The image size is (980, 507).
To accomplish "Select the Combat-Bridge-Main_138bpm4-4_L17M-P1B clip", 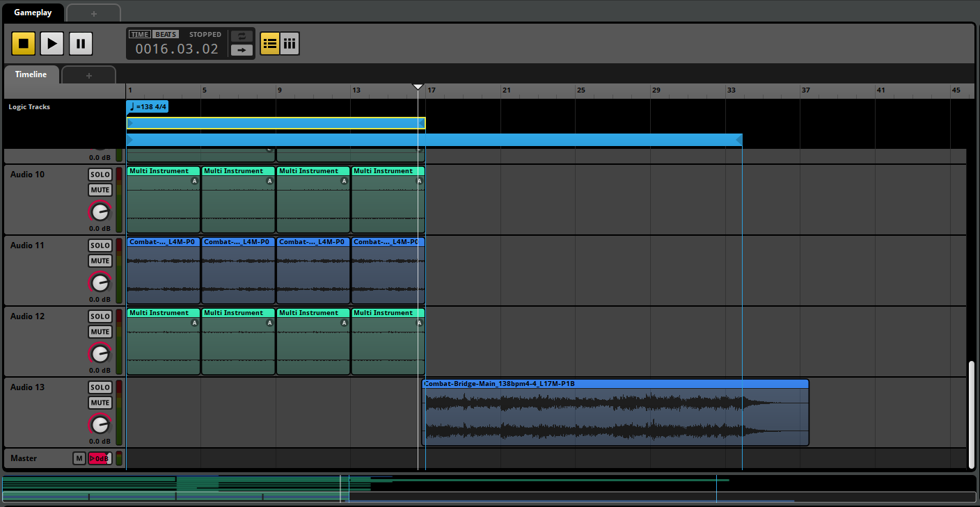I will [615, 412].
